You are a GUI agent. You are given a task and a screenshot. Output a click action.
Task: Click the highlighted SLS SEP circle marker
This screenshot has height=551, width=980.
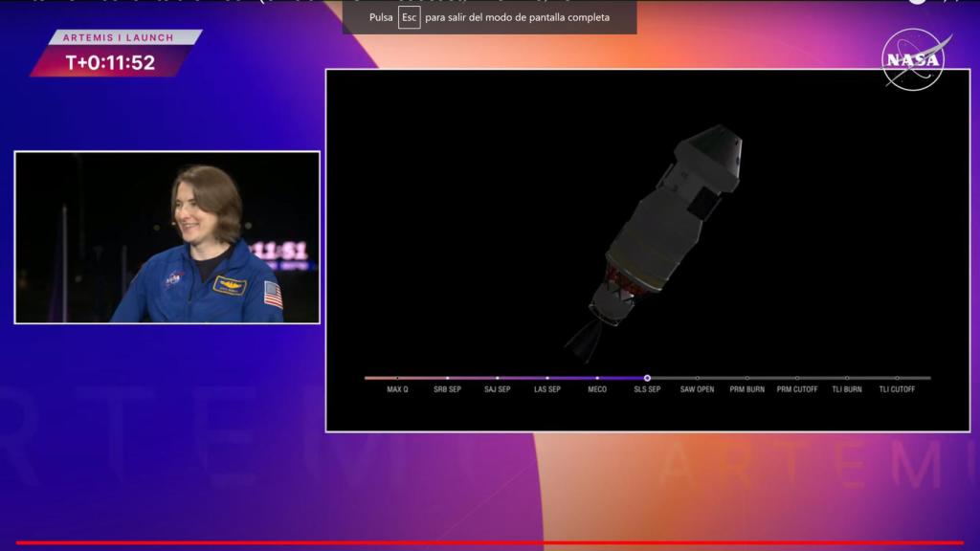point(647,378)
